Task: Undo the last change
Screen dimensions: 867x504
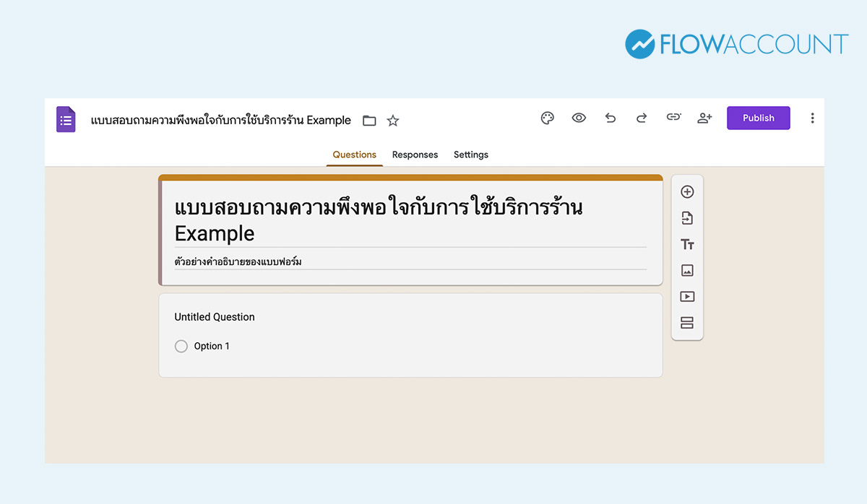Action: click(x=611, y=118)
